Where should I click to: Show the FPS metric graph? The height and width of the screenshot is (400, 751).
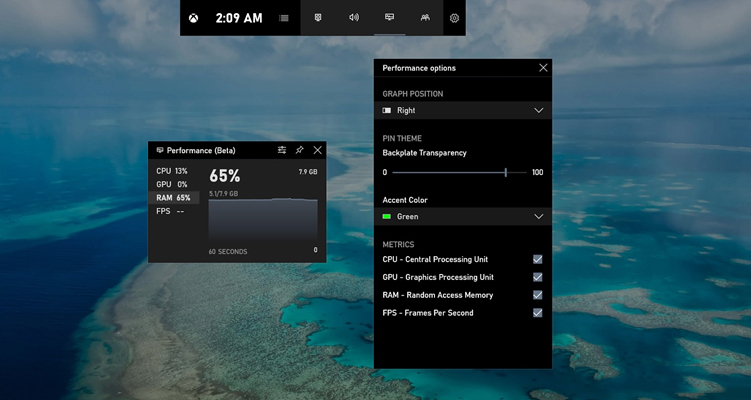pyautogui.click(x=170, y=211)
